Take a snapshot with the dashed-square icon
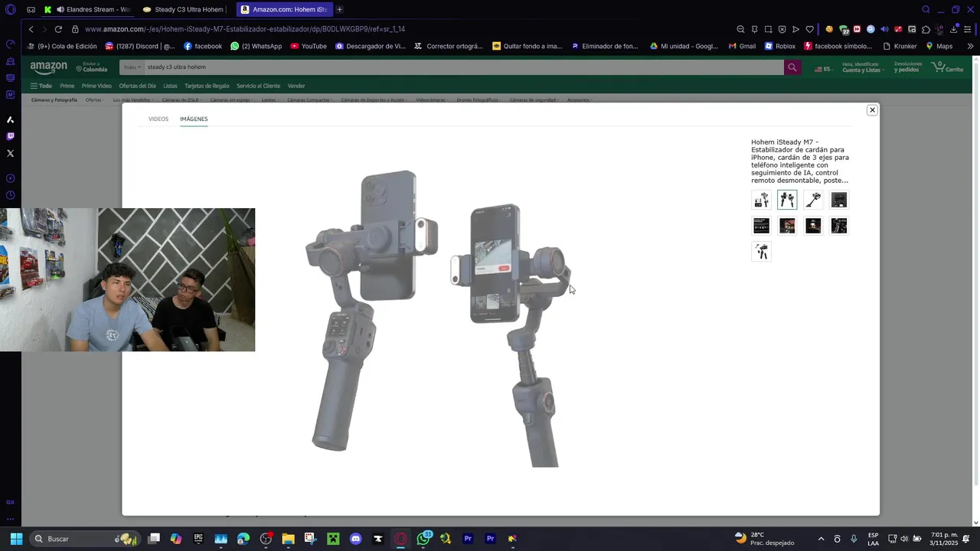Viewport: 980px width, 551px height. tap(768, 29)
